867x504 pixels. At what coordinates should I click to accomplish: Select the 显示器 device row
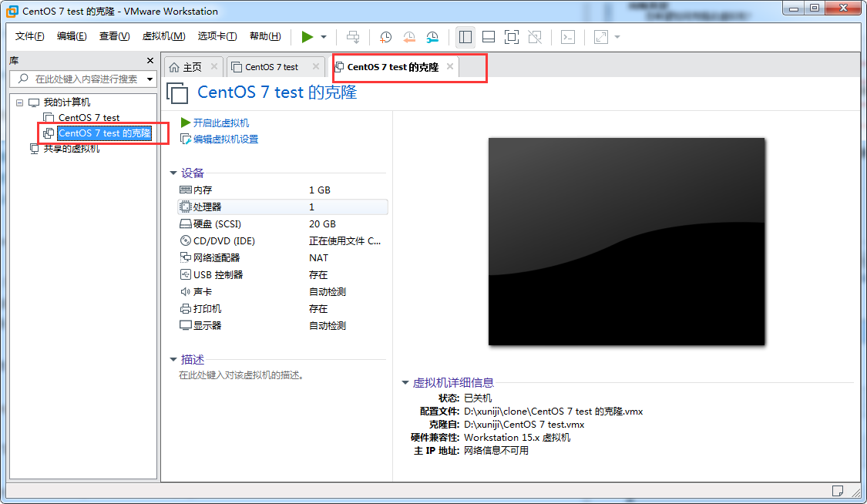[282, 325]
